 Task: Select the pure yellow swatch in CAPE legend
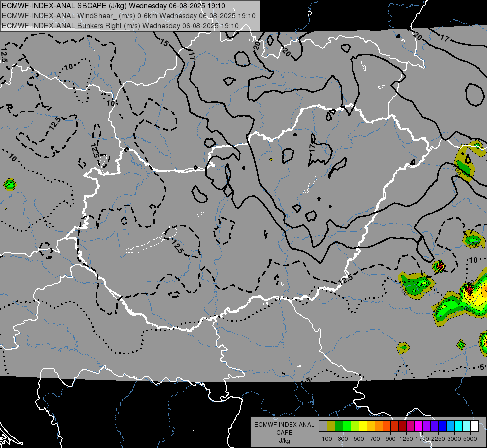click(363, 426)
